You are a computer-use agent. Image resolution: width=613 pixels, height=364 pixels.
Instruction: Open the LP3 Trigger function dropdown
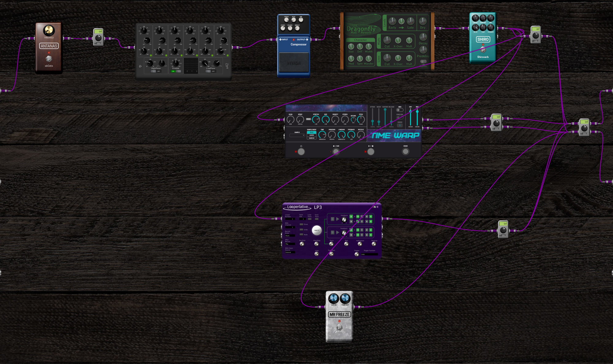[x=369, y=254]
